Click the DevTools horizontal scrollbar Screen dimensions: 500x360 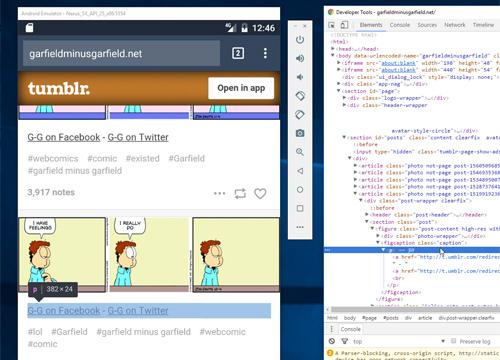tap(415, 309)
